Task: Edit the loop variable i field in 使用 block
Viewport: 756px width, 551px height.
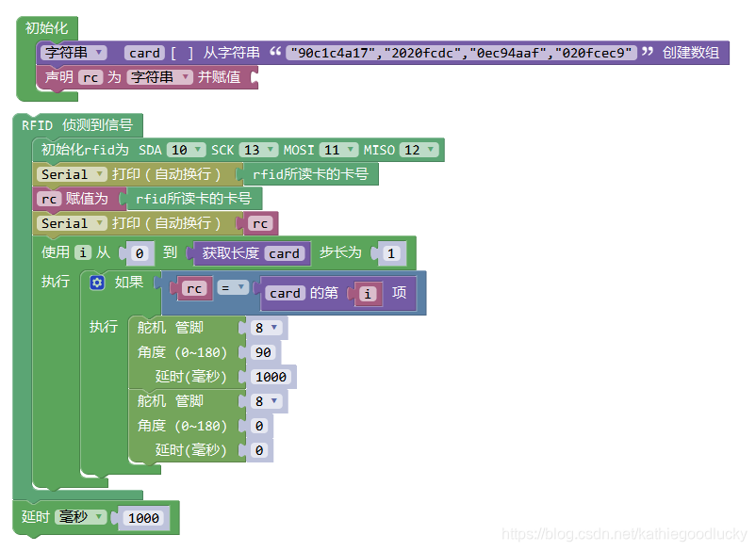Action: point(83,252)
